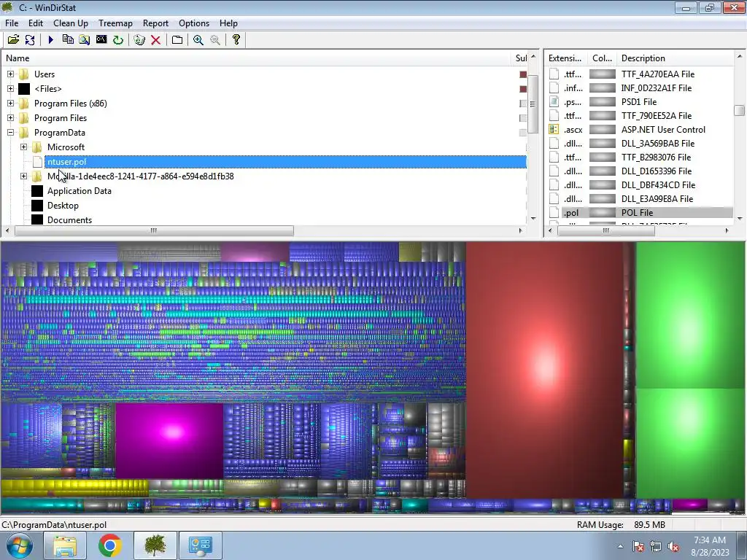
Task: Select the DLL_3A569BAB File row
Action: click(640, 144)
